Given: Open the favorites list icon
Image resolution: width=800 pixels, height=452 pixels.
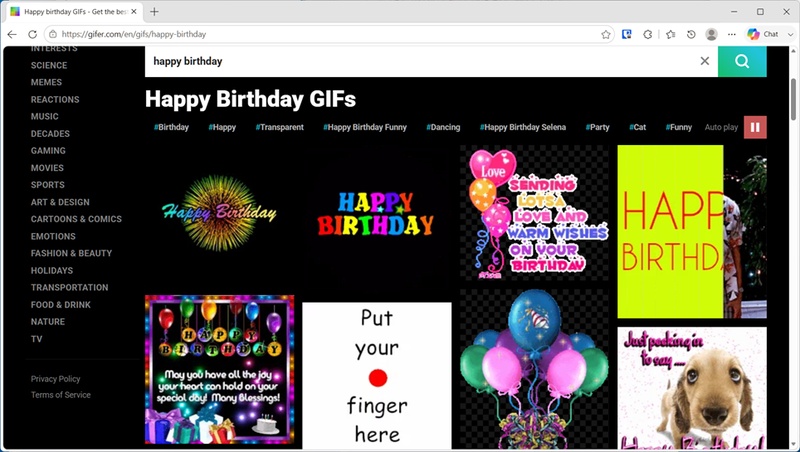Looking at the screenshot, I should 670,34.
